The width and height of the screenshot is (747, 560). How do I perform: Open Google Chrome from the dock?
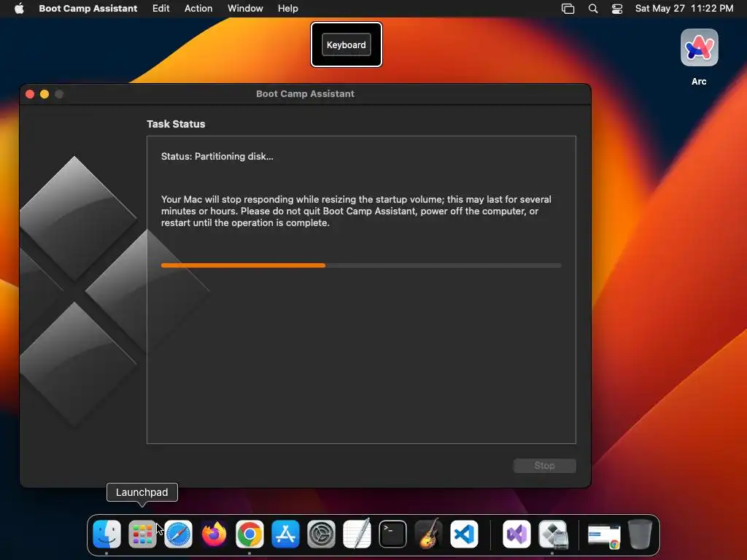(x=249, y=534)
